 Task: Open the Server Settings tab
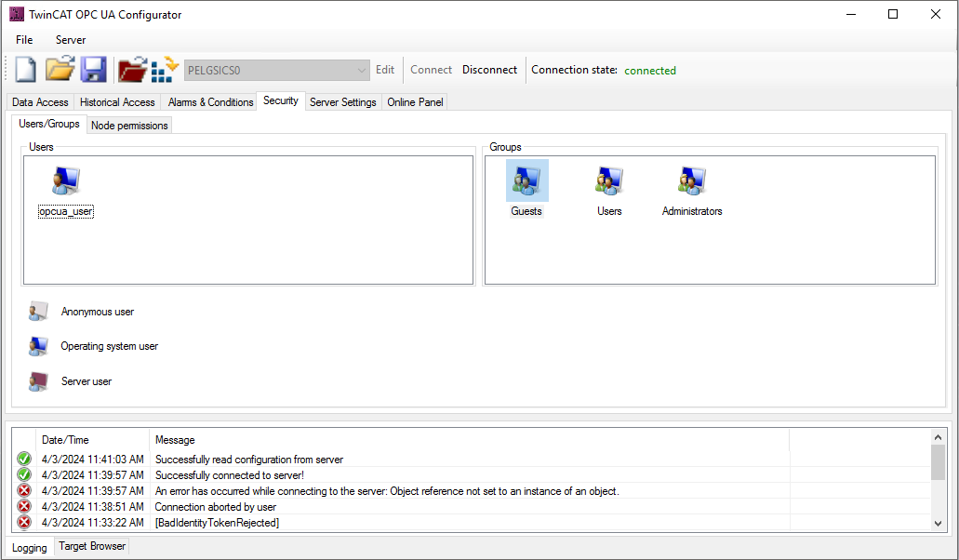(x=342, y=102)
